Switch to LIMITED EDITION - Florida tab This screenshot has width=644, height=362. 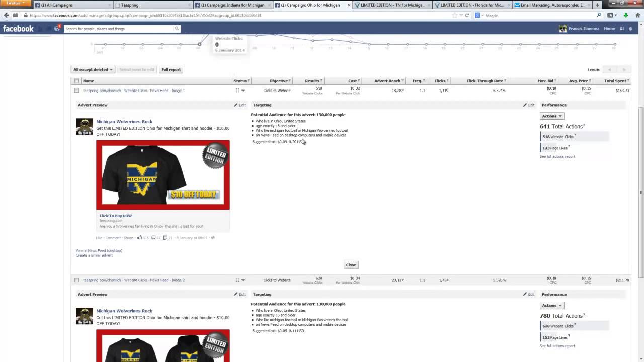click(x=472, y=5)
